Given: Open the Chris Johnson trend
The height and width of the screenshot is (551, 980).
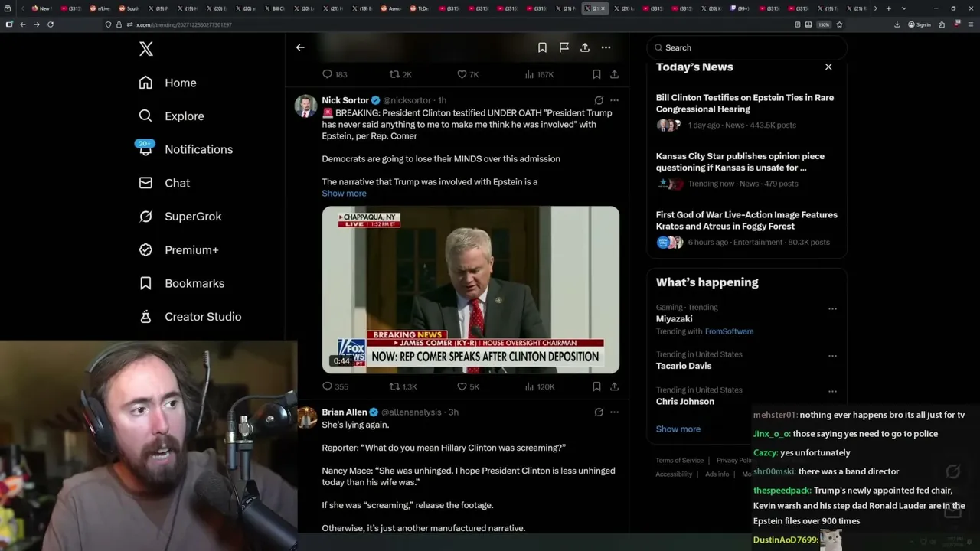Looking at the screenshot, I should point(685,401).
